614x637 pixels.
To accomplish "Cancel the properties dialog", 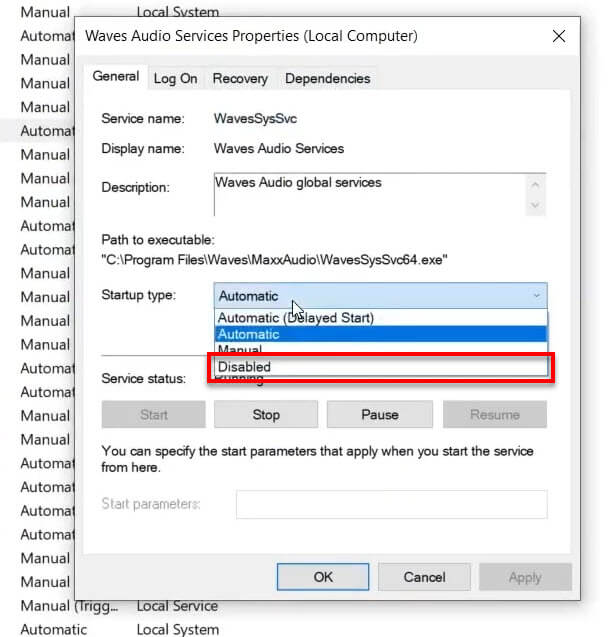I will (x=424, y=577).
